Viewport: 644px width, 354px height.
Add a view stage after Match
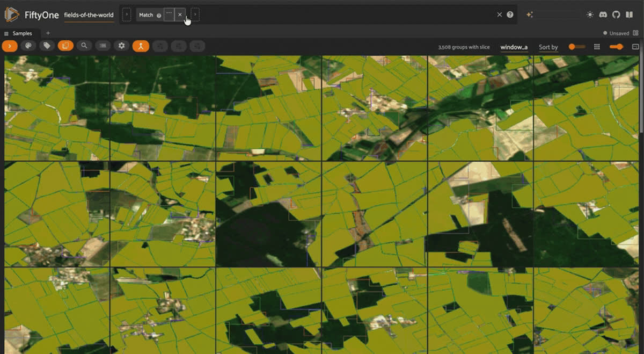(195, 15)
